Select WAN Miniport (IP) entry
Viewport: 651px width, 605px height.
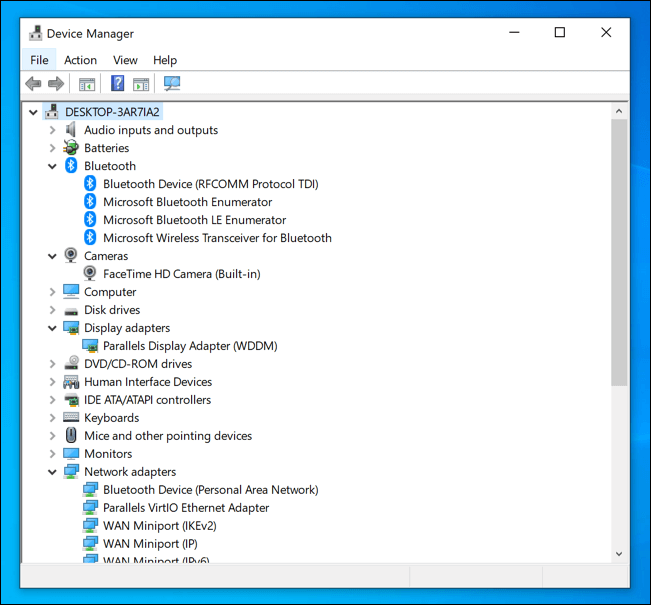150,544
